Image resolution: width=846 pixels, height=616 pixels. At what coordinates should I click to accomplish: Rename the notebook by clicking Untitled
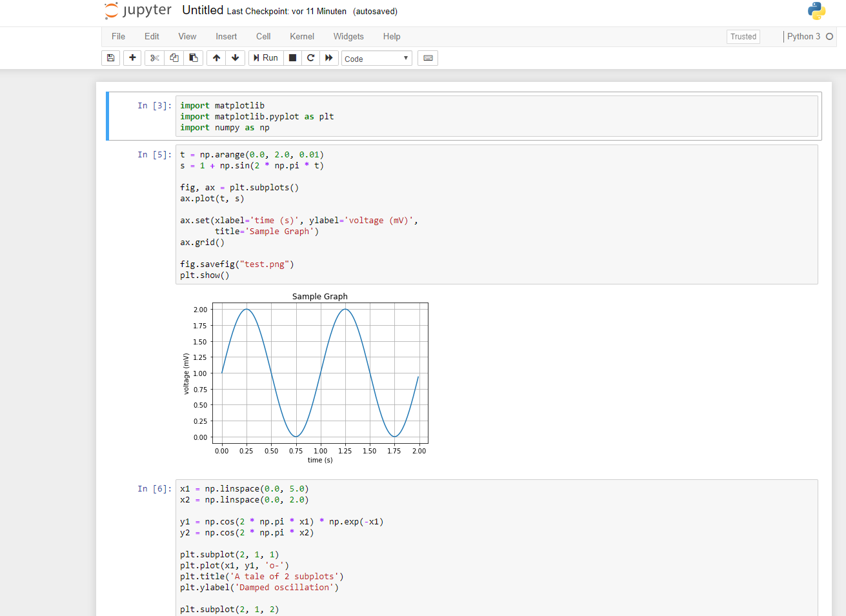[x=203, y=10]
